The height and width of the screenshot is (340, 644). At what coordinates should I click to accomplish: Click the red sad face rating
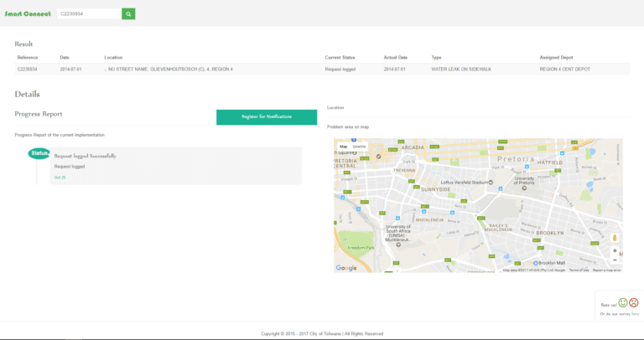(x=634, y=302)
